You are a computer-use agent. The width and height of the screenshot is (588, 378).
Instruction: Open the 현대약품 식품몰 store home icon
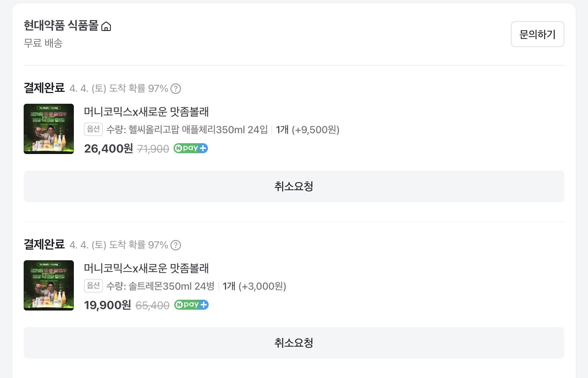tap(106, 26)
